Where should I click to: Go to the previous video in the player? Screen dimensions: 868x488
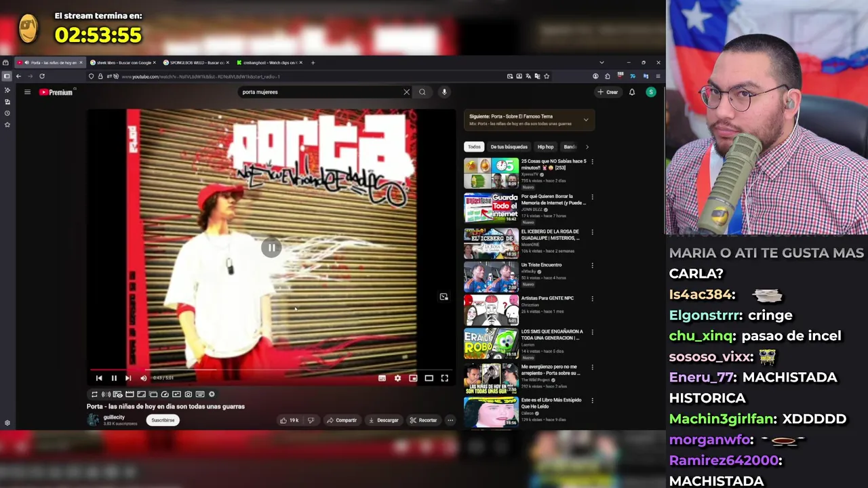click(99, 378)
